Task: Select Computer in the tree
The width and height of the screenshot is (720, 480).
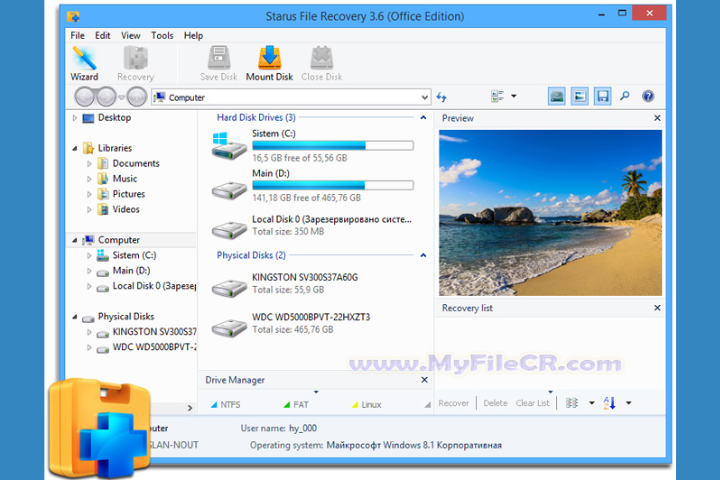Action: [119, 240]
